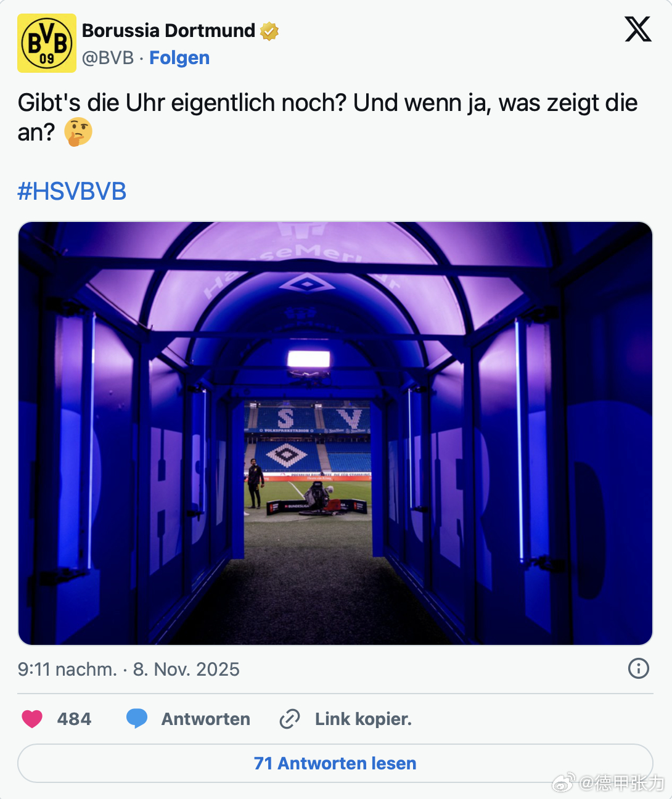This screenshot has width=672, height=799.
Task: Open the #HSVBVB hashtag
Action: 72,192
